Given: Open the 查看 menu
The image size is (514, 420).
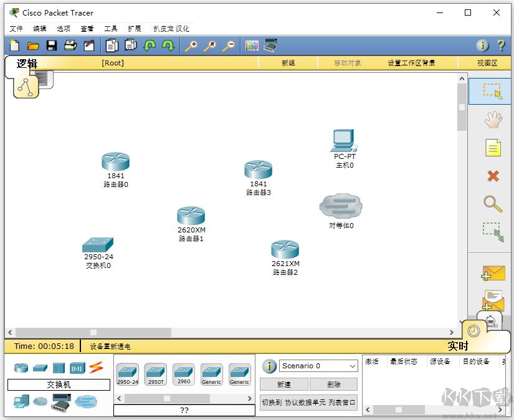Looking at the screenshot, I should coord(87,29).
